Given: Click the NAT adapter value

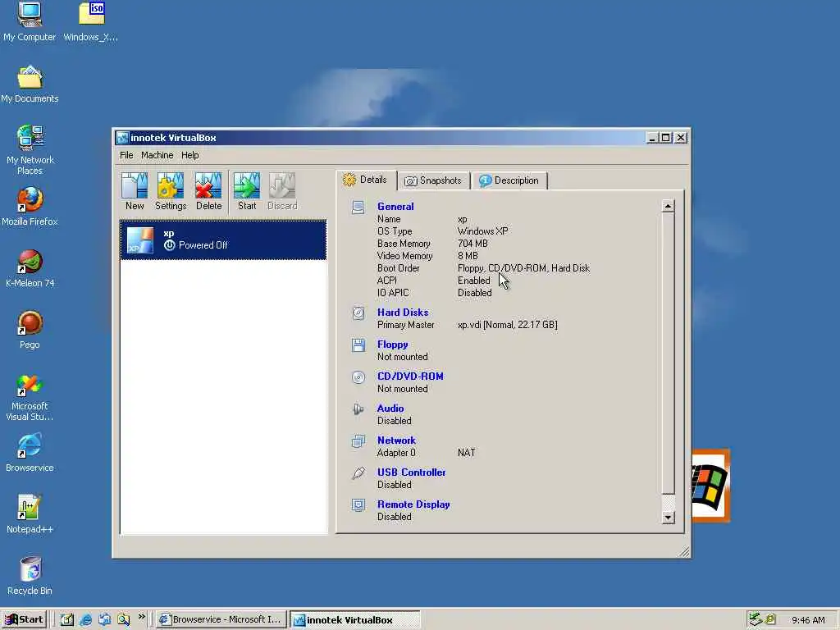Looking at the screenshot, I should pos(466,453).
